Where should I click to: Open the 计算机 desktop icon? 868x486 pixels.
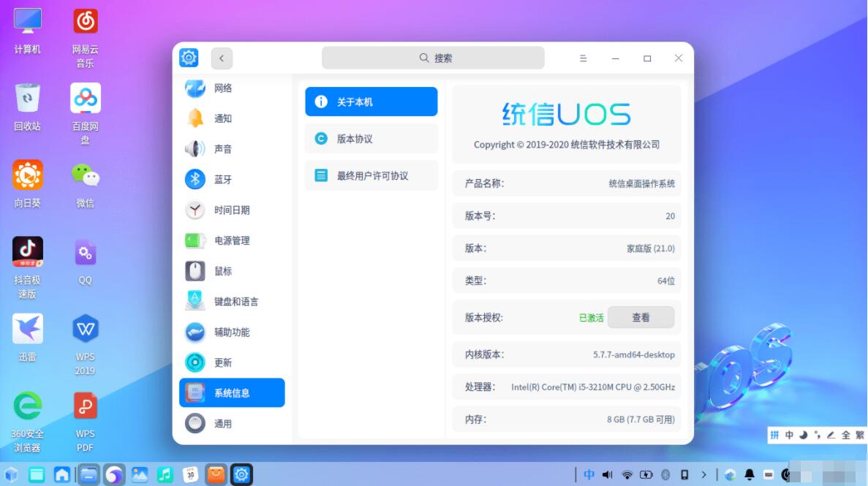click(x=27, y=31)
